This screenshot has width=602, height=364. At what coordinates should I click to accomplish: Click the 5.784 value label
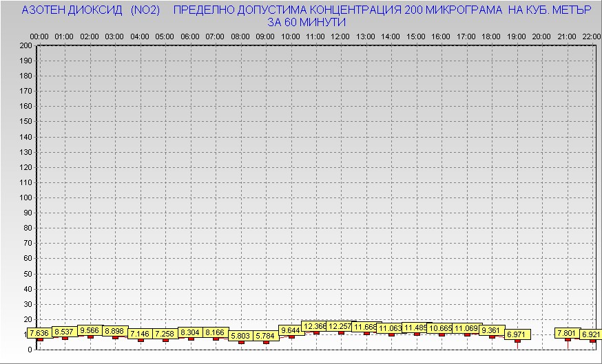[266, 336]
